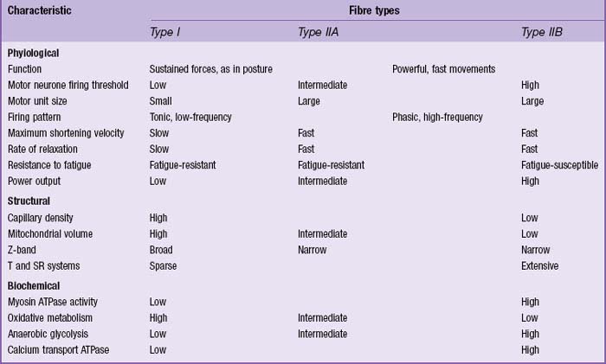Screen dimensions: 606x364
Task: Click the "Mitochondrial volume" row label
Action: click(x=50, y=233)
